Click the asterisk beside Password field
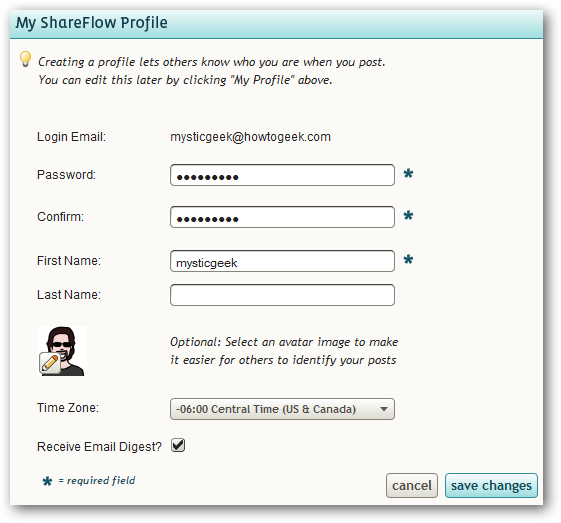The height and width of the screenshot is (523, 561). [x=408, y=174]
